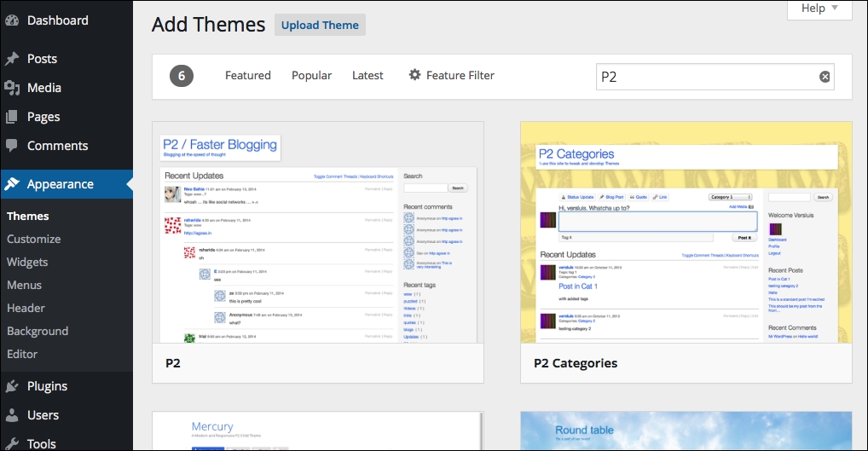868x451 pixels.
Task: Open the Header submenu item
Action: point(26,309)
